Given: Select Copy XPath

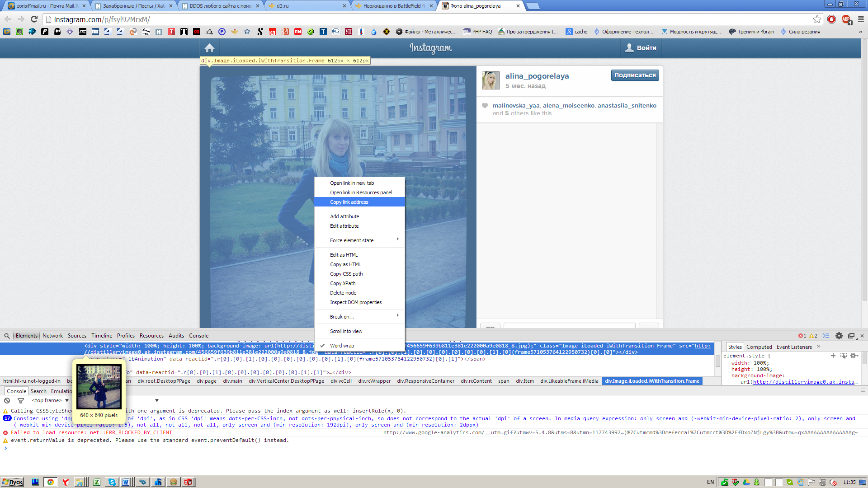Looking at the screenshot, I should click(x=359, y=283).
